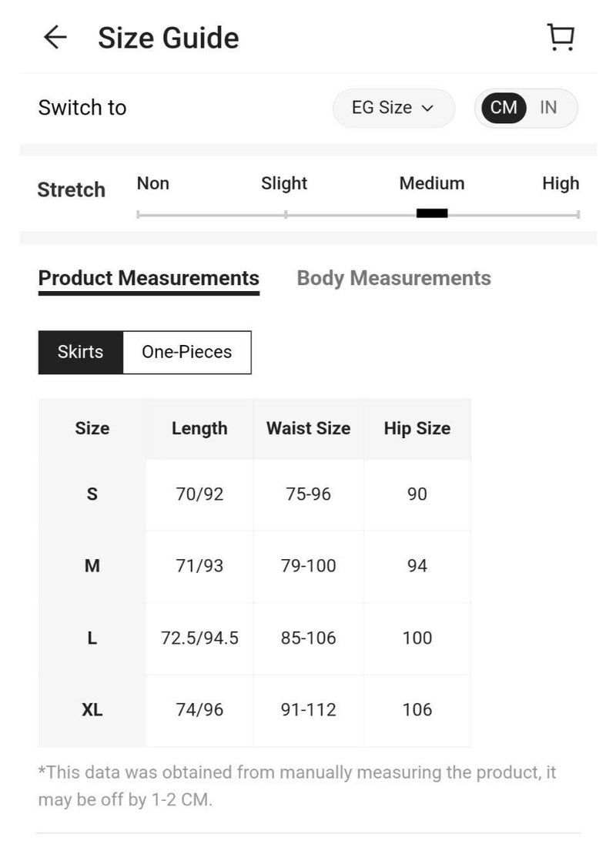Viewport: 616px width, 841px height.
Task: Click the High stretch label
Action: coord(560,183)
